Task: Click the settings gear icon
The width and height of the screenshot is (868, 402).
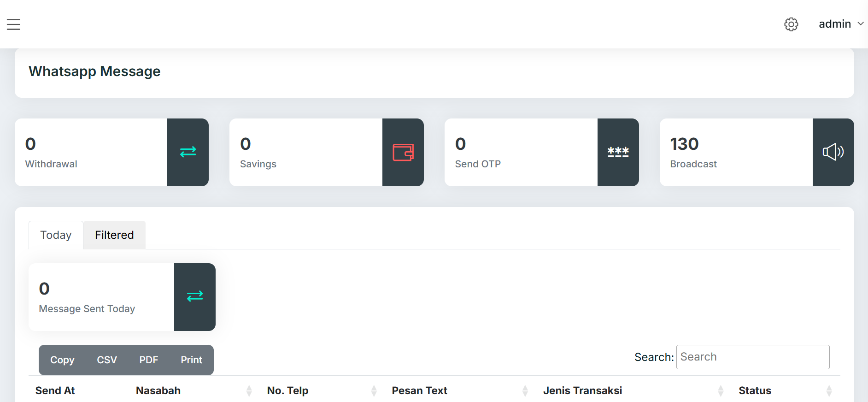Action: (791, 24)
